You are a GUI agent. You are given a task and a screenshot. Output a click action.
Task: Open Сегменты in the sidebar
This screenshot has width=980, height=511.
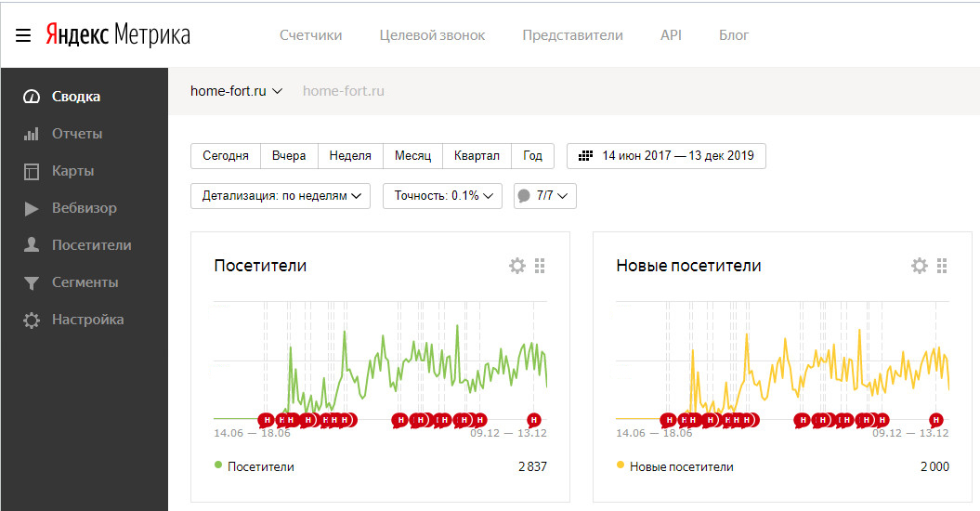tap(85, 282)
